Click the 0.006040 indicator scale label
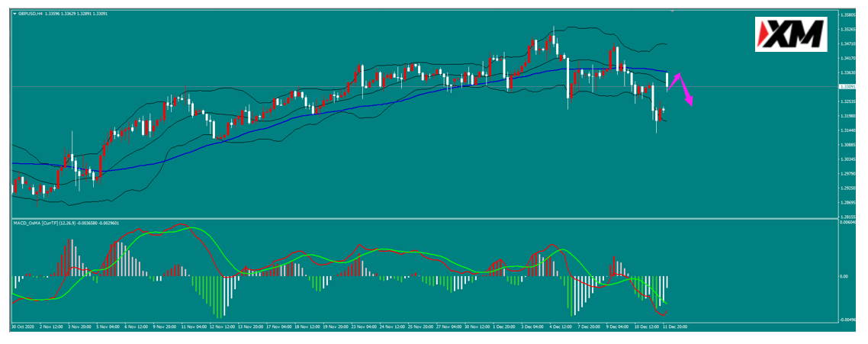The height and width of the screenshot is (344, 868). 847,222
